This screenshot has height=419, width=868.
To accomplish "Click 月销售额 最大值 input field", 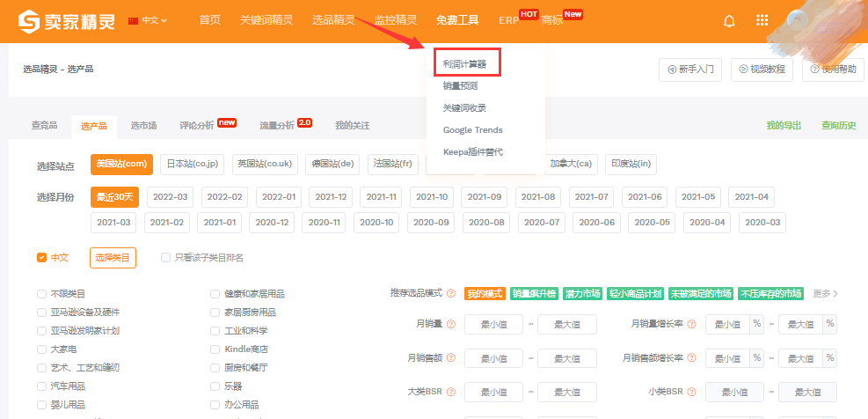I will point(567,358).
